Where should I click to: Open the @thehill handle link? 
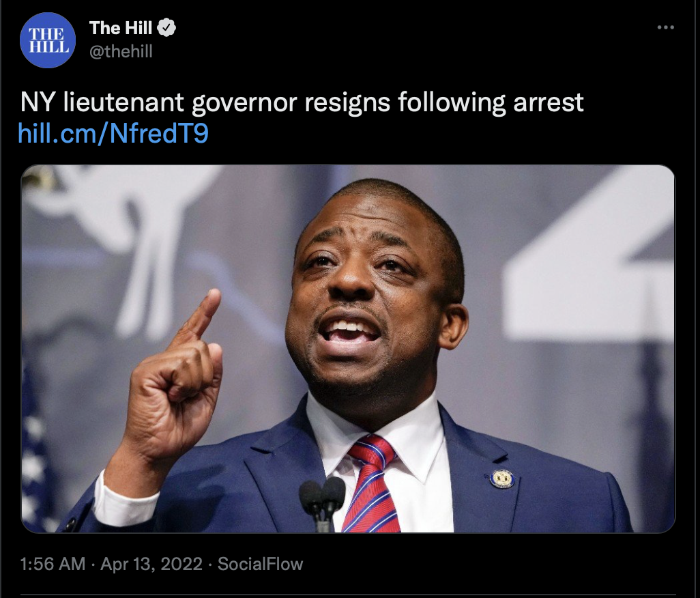point(121,51)
